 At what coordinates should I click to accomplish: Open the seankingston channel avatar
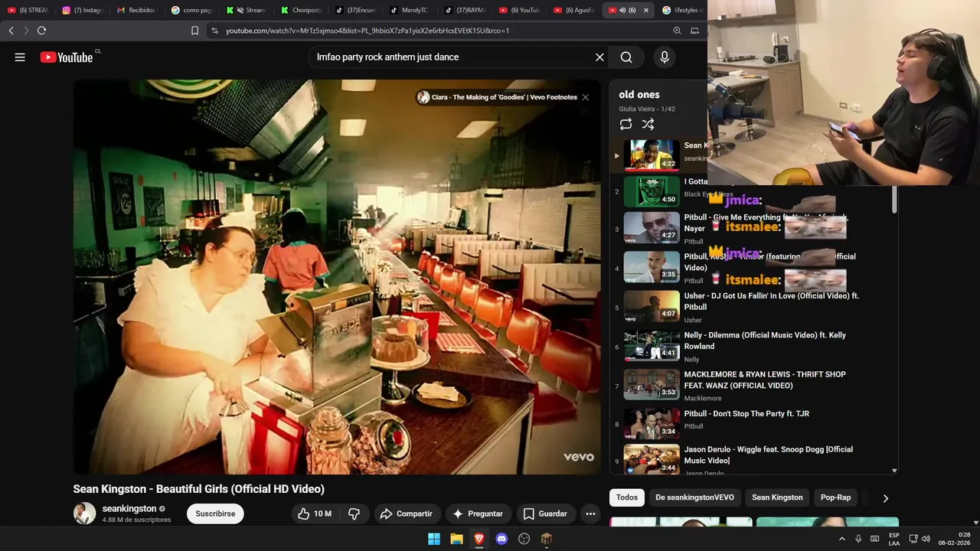pyautogui.click(x=84, y=514)
